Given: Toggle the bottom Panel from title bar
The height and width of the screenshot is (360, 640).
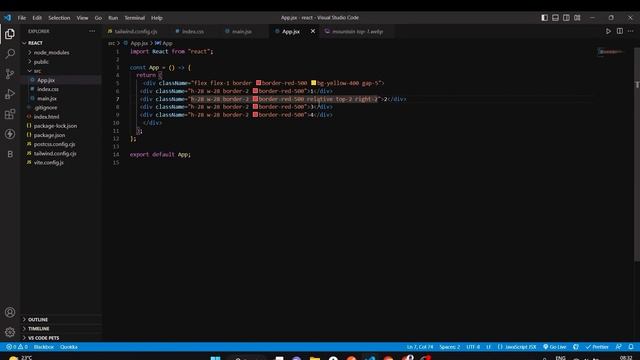Looking at the screenshot, I should (x=556, y=18).
